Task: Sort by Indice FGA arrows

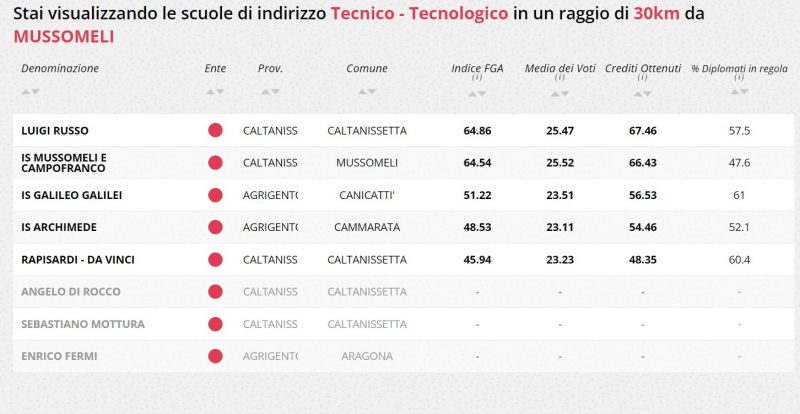Action: (477, 94)
